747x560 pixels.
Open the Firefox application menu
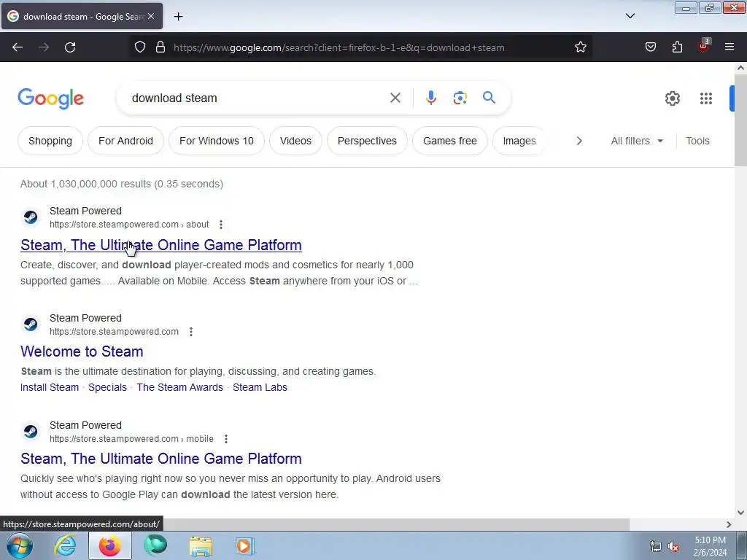729,47
